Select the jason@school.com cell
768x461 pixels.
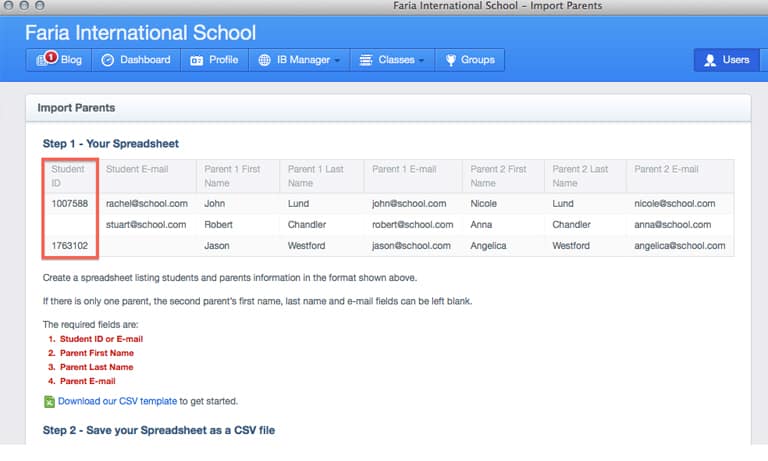tap(411, 246)
